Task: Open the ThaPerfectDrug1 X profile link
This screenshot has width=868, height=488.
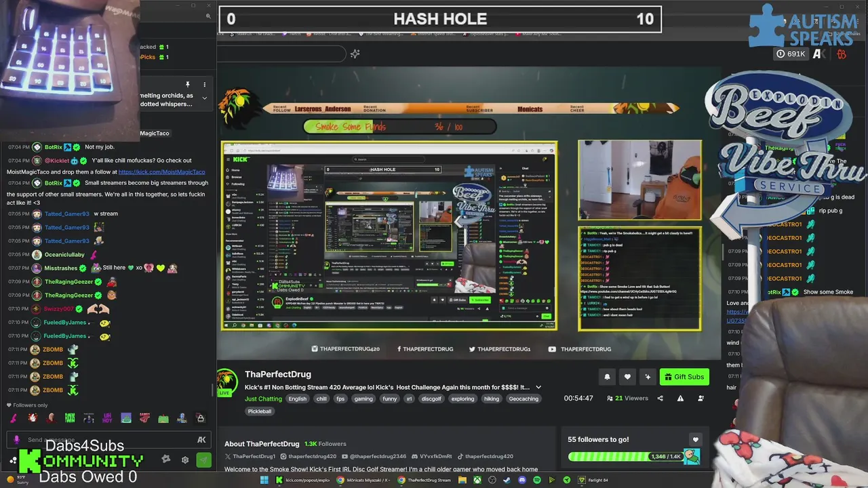Action: point(250,456)
